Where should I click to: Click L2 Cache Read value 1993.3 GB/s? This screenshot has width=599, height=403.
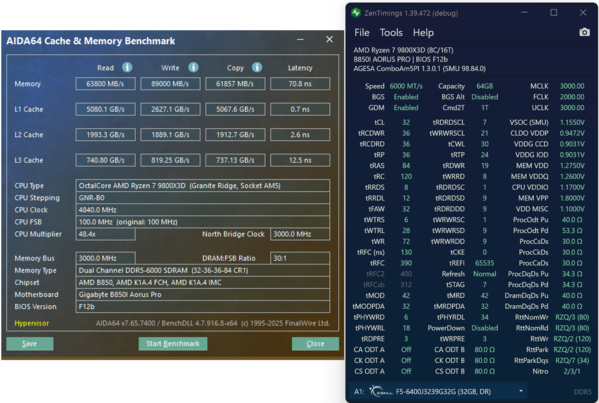(105, 135)
